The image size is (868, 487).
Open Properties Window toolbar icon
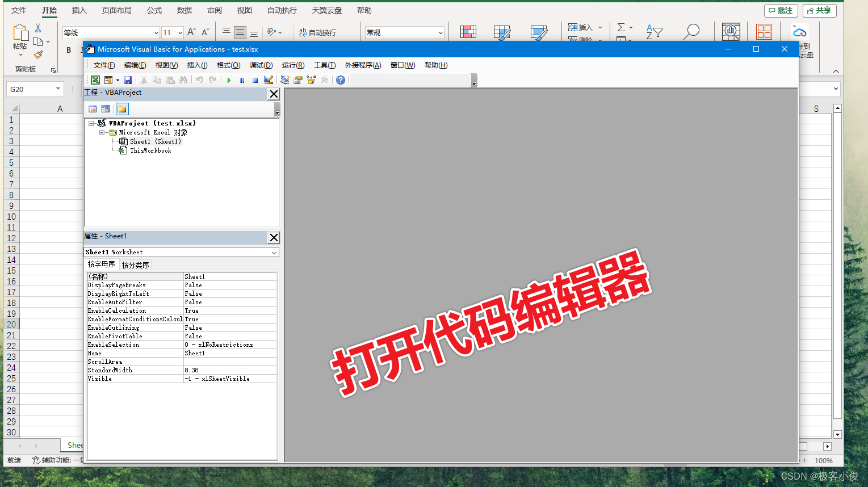[x=298, y=80]
